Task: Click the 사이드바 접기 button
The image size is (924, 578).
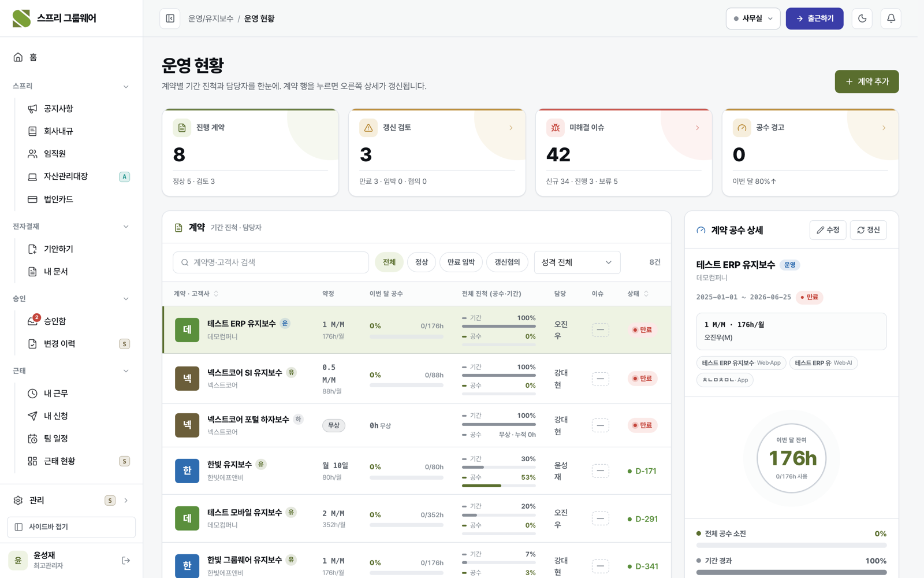Action: pyautogui.click(x=72, y=527)
